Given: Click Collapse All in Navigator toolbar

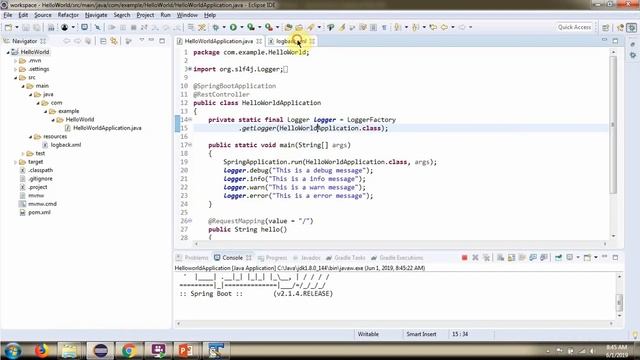Looking at the screenshot, I should [103, 41].
